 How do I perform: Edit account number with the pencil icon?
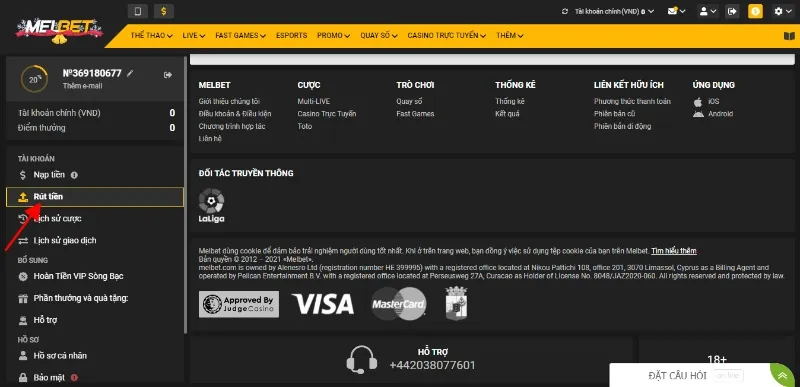click(130, 73)
